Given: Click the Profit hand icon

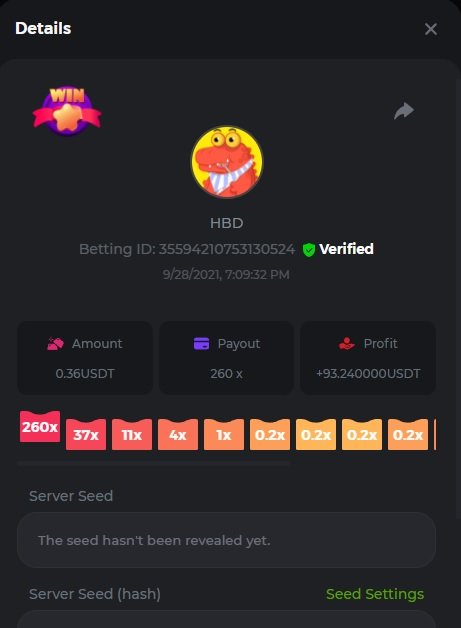Looking at the screenshot, I should coord(347,344).
